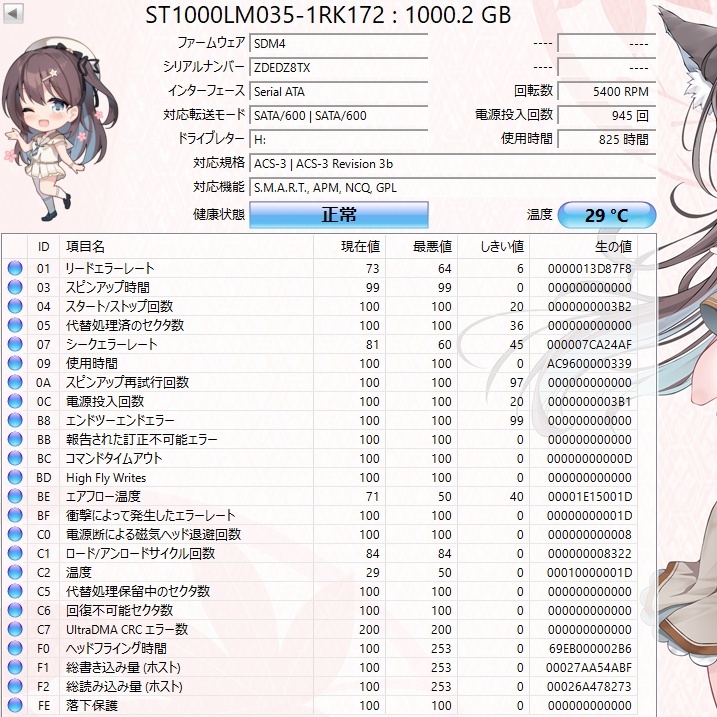Select the 落下保護 attribute name
Image resolution: width=717 pixels, height=717 pixels.
pos(92,705)
